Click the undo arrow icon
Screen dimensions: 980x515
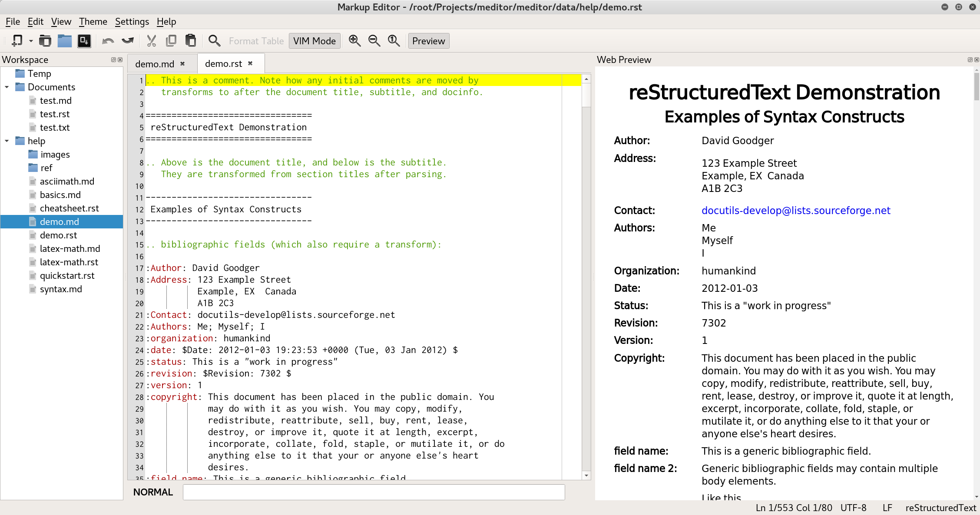coord(108,41)
